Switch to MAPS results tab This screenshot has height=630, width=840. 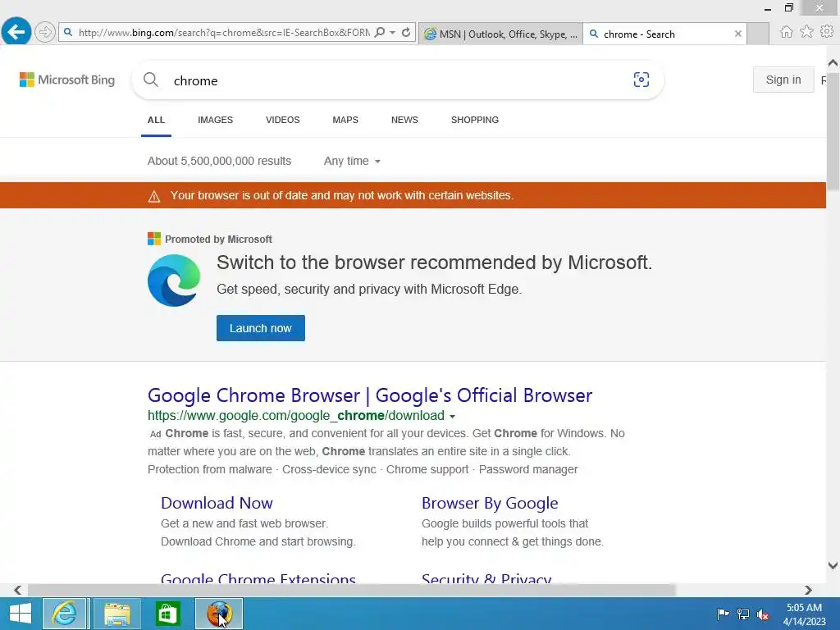[345, 120]
